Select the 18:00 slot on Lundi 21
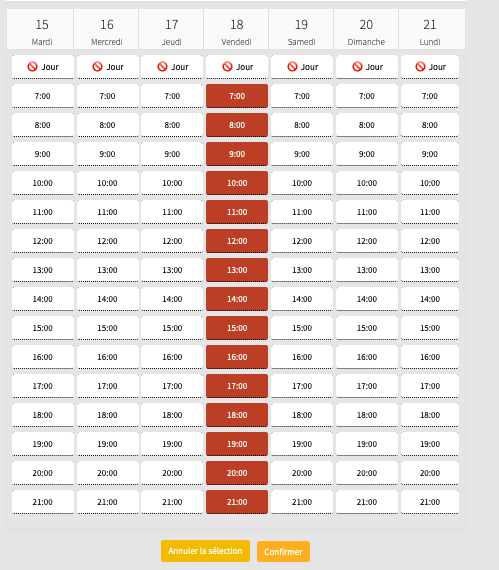499x570 pixels. point(430,415)
